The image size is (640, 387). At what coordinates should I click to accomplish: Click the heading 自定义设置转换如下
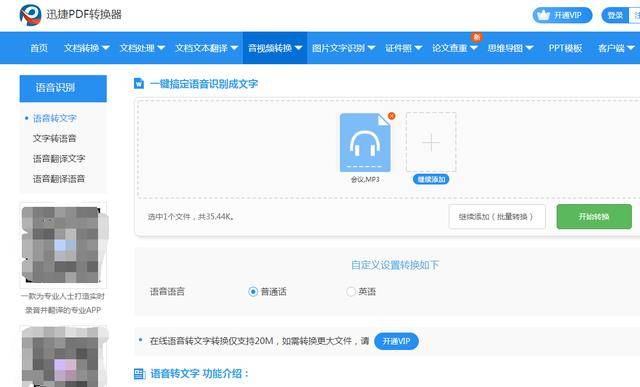395,265
